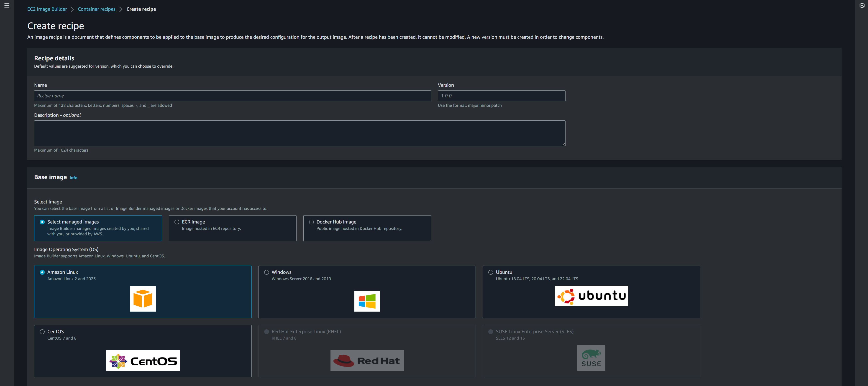Select the managed images radio option

[x=42, y=222]
